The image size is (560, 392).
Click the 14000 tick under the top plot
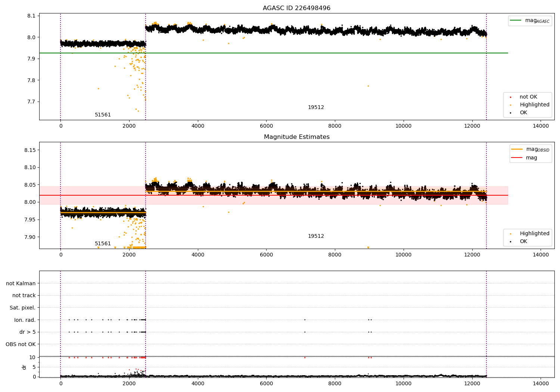[541, 126]
